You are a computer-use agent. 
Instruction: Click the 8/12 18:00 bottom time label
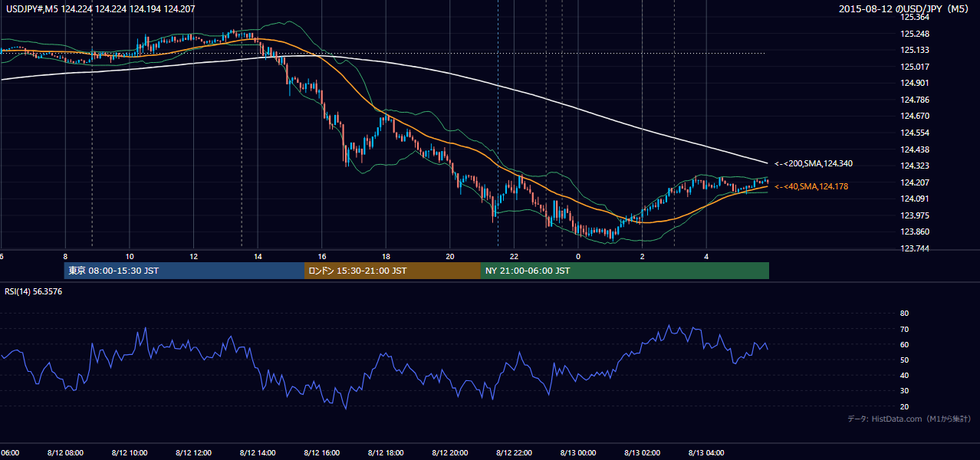pos(386,452)
